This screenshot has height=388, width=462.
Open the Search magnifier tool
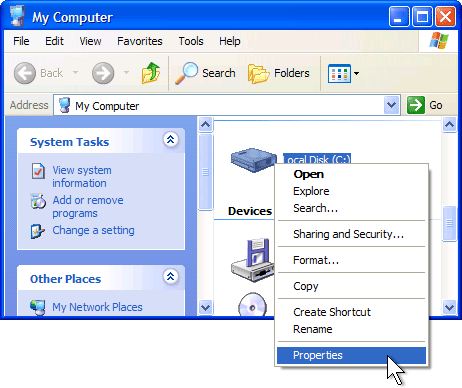pyautogui.click(x=186, y=73)
